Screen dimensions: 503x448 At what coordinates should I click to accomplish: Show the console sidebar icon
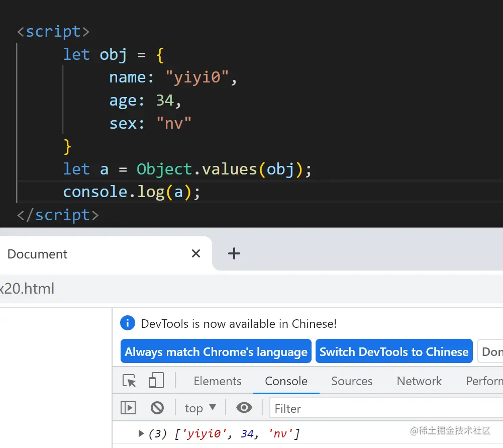point(128,408)
